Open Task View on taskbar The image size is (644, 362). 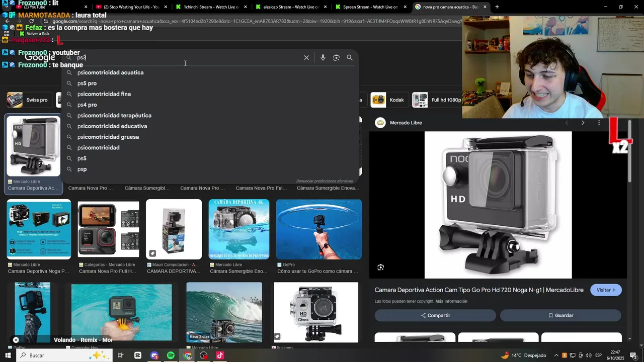[121, 355]
